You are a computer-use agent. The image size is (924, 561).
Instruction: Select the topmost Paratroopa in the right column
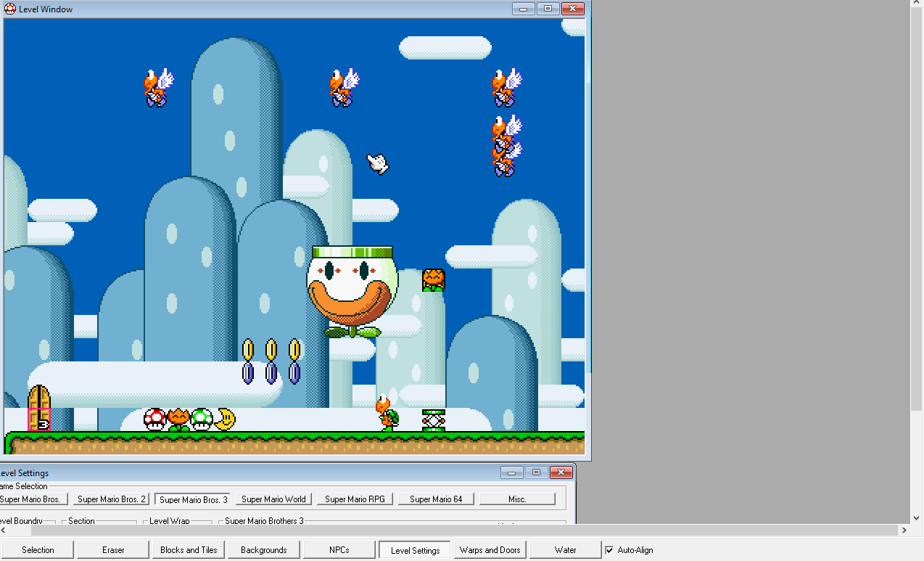pos(506,88)
